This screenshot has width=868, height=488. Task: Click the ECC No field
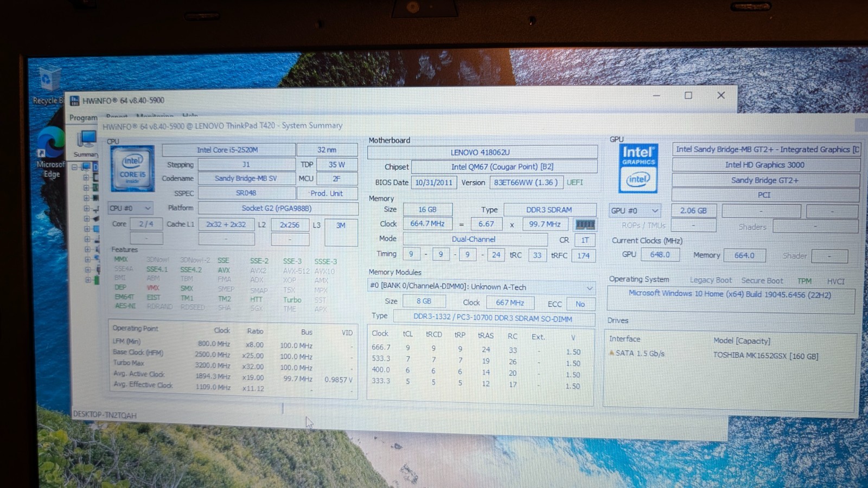(580, 304)
